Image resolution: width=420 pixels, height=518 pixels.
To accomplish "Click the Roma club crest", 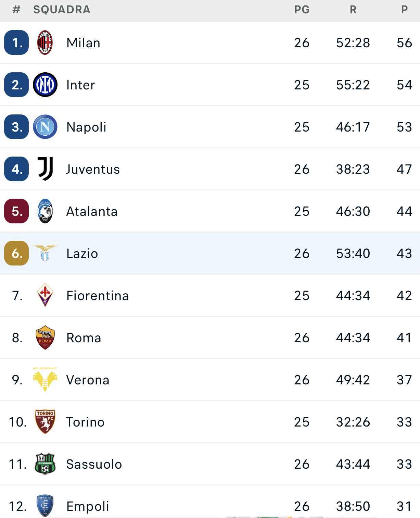I will [x=45, y=337].
